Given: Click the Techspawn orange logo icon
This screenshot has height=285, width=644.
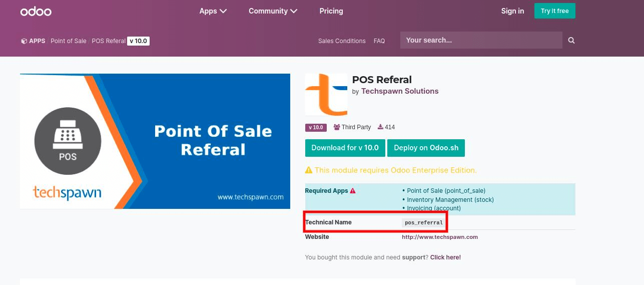Looking at the screenshot, I should [x=326, y=95].
